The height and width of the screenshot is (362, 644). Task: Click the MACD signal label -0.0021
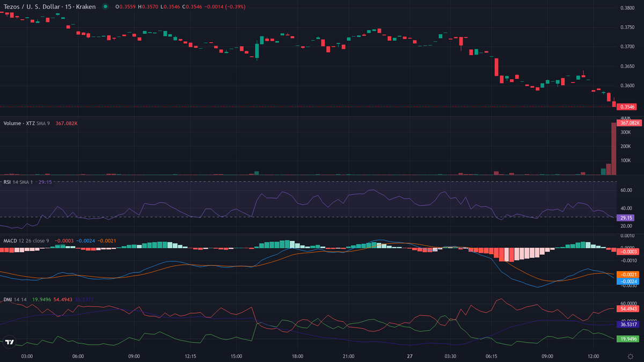(628, 274)
